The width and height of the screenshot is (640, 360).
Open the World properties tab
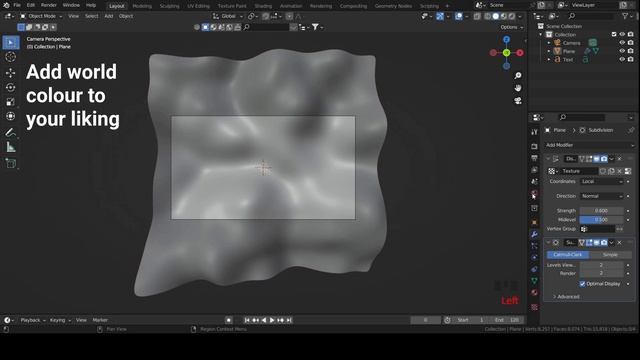534,193
